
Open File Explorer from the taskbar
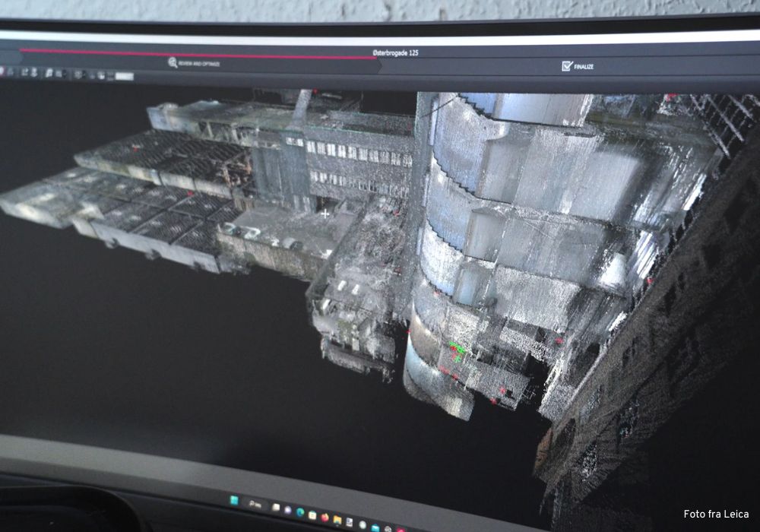tap(337, 520)
